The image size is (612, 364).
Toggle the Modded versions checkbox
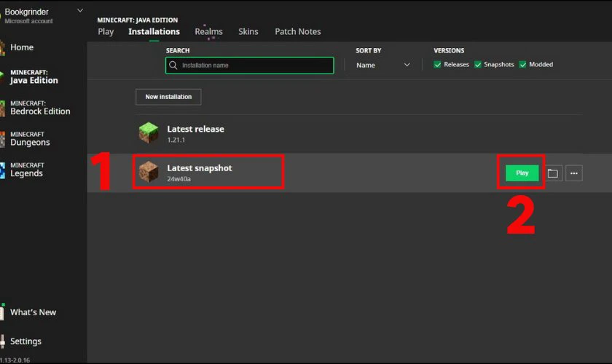pyautogui.click(x=522, y=65)
